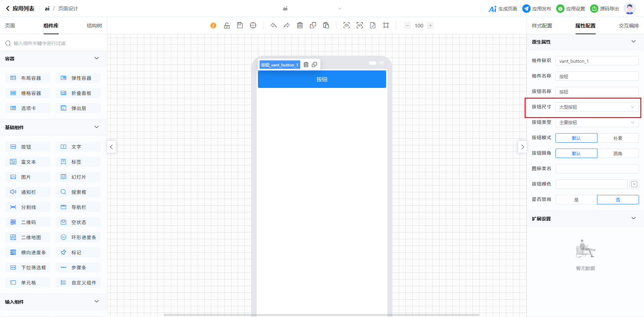This screenshot has width=644, height=317.
Task: Click the code view icon in the toolbar
Action: point(360,25)
